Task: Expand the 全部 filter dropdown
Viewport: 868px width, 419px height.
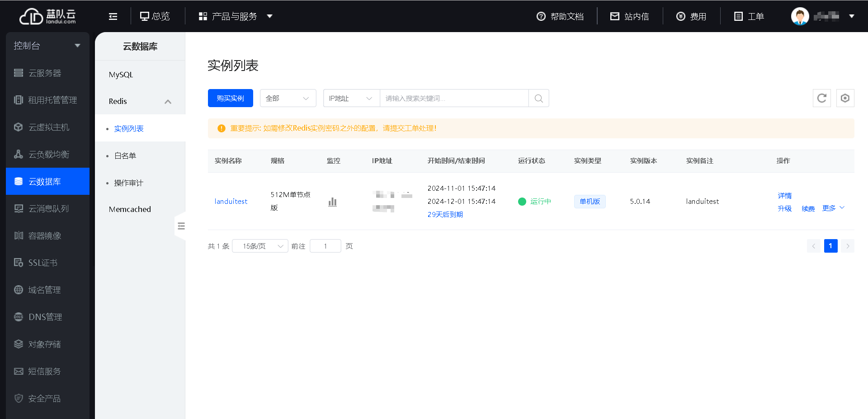Action: tap(288, 98)
